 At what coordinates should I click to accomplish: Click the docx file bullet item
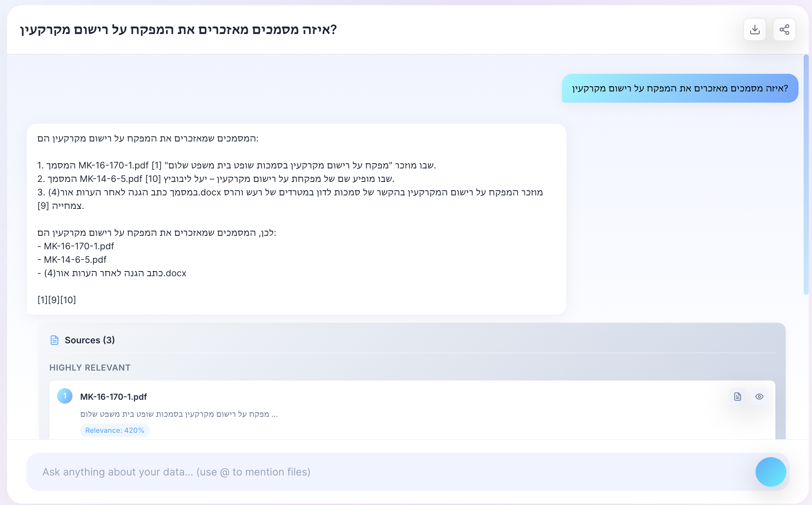pos(115,273)
